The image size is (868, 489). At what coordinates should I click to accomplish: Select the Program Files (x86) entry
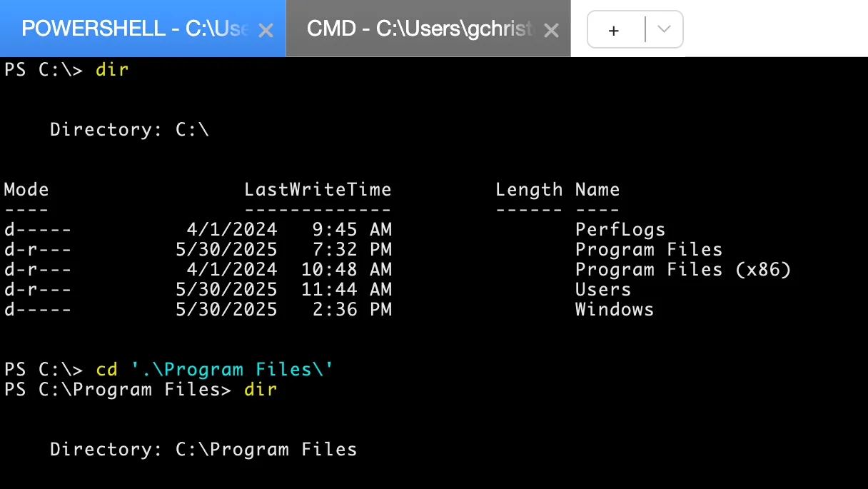(x=683, y=269)
